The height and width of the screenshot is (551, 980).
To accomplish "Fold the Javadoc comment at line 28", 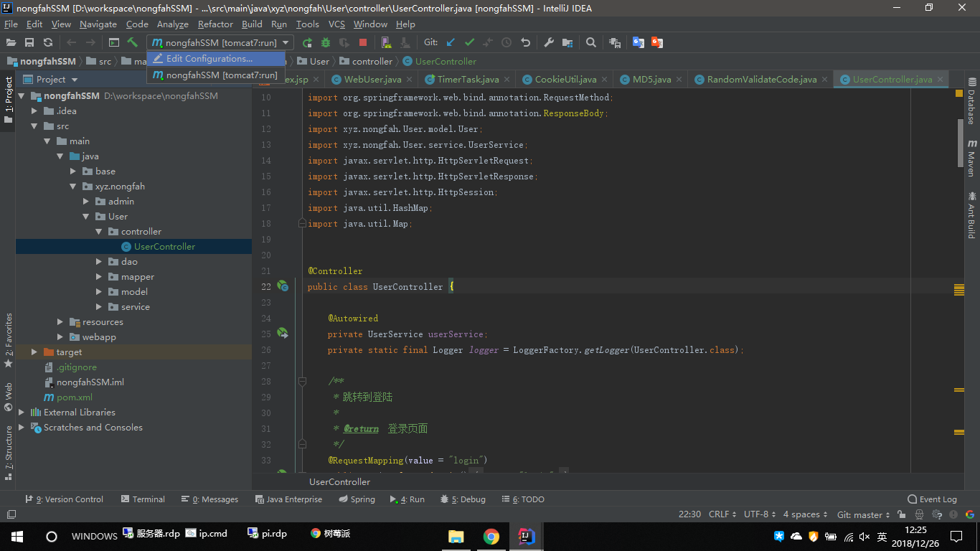I will click(302, 381).
